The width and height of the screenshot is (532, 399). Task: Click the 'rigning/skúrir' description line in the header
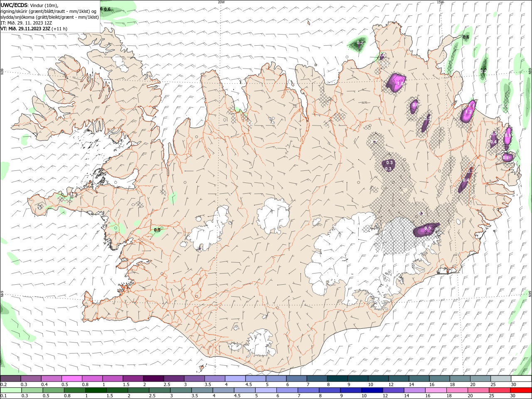point(48,11)
